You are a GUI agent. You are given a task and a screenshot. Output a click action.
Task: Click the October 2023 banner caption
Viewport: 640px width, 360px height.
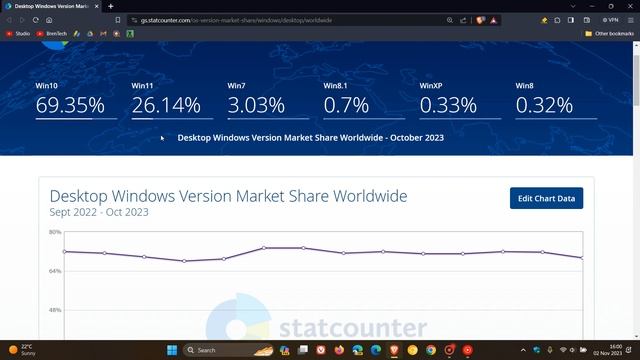(x=311, y=138)
